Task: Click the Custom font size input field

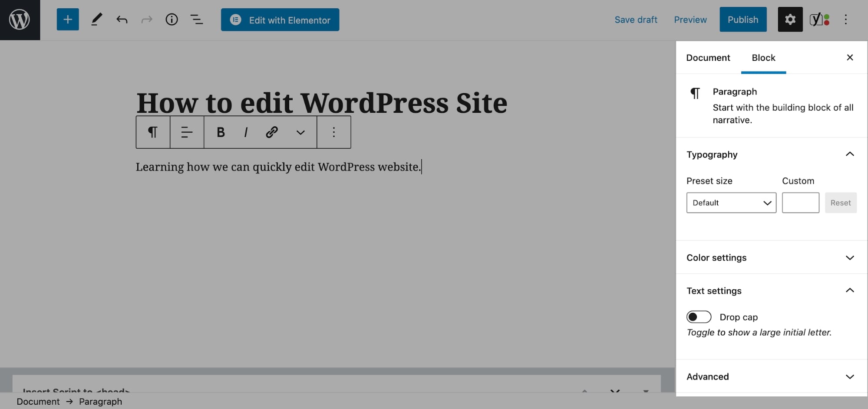Action: click(800, 203)
